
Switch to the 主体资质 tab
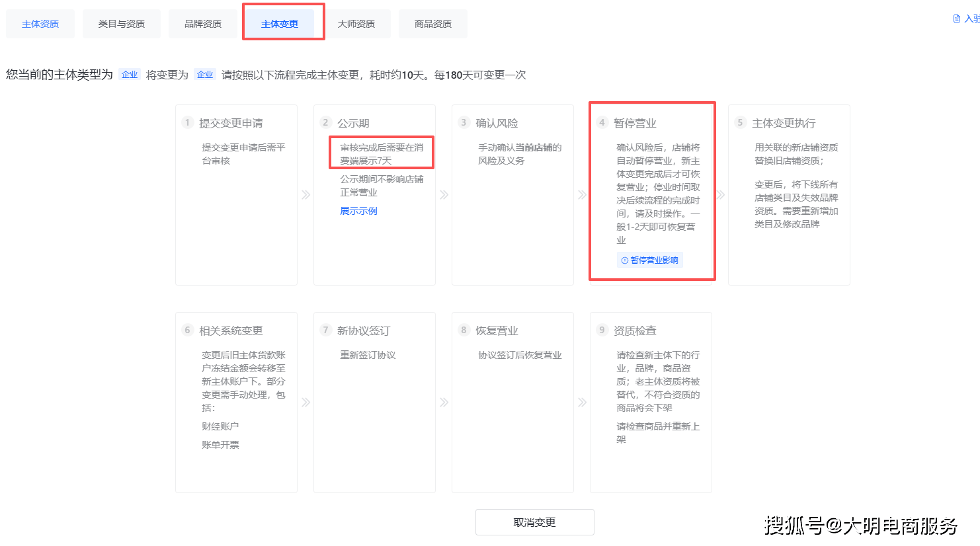[x=40, y=22]
